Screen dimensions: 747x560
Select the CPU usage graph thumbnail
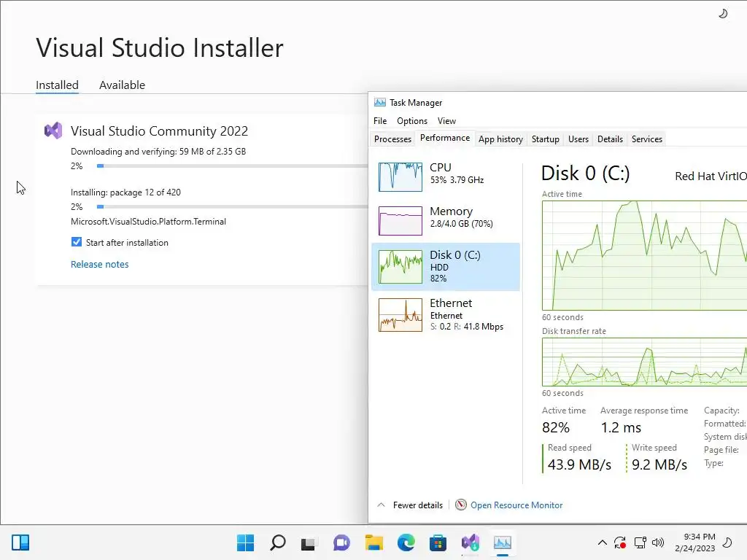(x=400, y=176)
